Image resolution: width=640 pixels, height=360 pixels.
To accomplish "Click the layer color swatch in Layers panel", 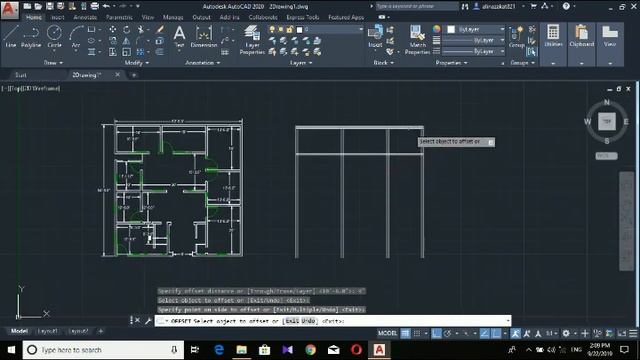I will [x=299, y=29].
